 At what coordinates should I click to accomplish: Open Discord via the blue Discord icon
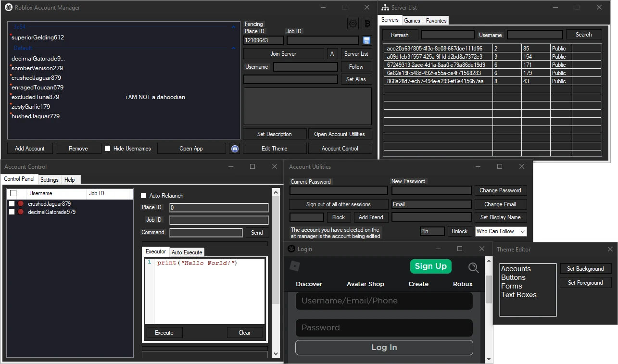pyautogui.click(x=235, y=149)
